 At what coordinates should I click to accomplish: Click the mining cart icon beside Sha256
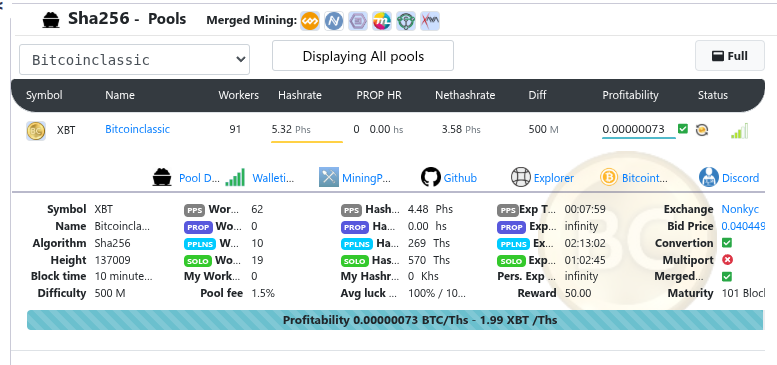pos(50,20)
